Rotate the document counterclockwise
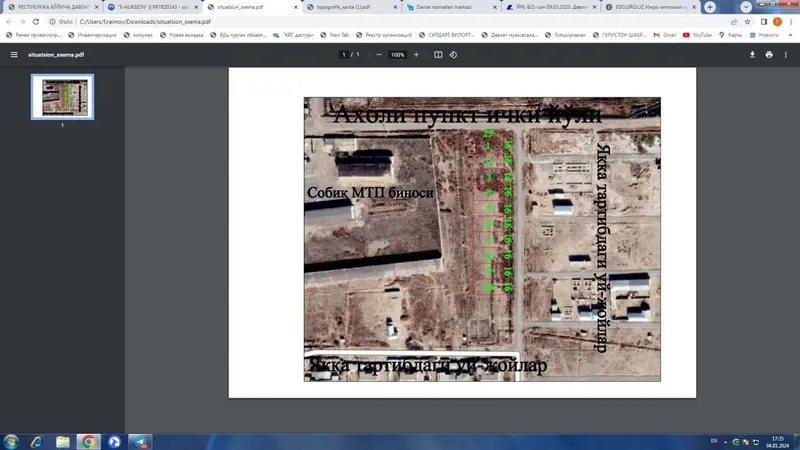Viewport: 800px width, 450px height. pos(453,55)
